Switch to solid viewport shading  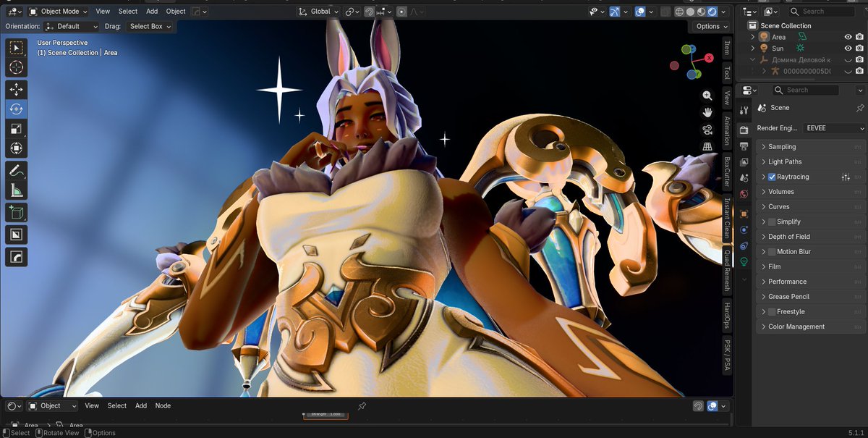click(x=691, y=12)
